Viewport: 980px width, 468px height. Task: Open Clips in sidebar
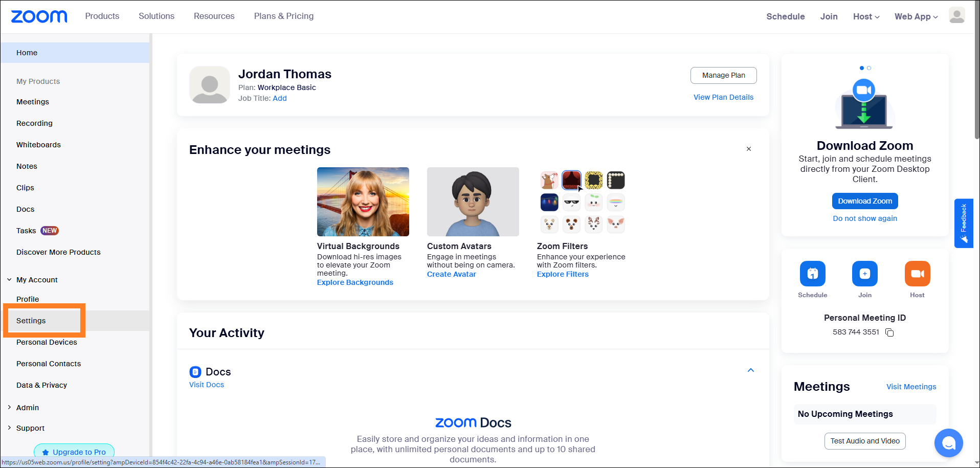point(25,188)
